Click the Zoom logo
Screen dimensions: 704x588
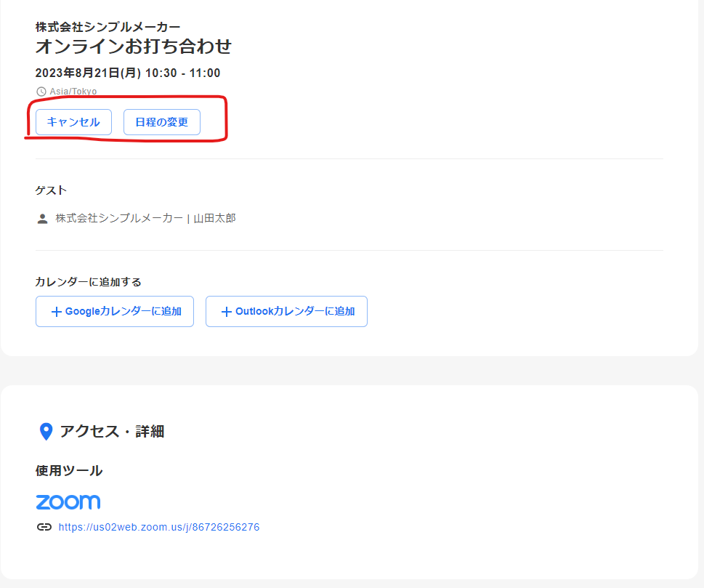tap(68, 502)
